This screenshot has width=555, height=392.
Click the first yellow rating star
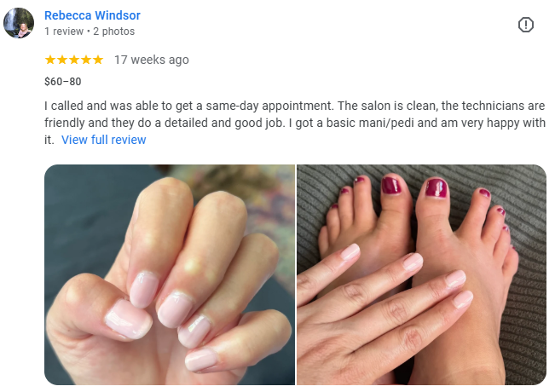click(x=50, y=60)
